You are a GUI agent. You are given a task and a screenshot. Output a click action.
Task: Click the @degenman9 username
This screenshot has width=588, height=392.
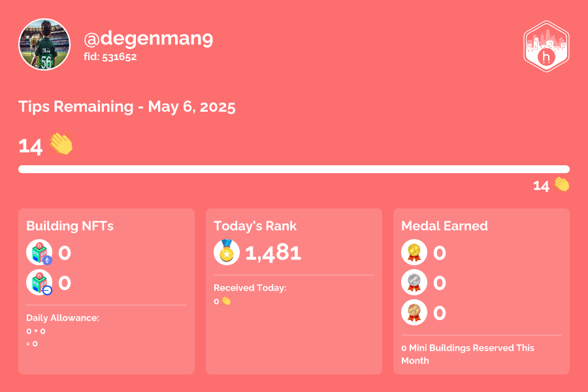click(148, 39)
